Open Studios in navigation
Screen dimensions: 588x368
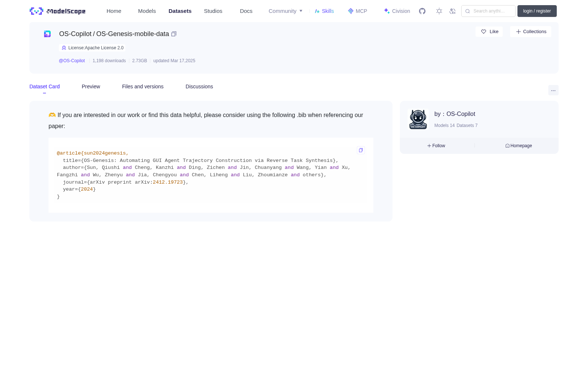(x=213, y=11)
